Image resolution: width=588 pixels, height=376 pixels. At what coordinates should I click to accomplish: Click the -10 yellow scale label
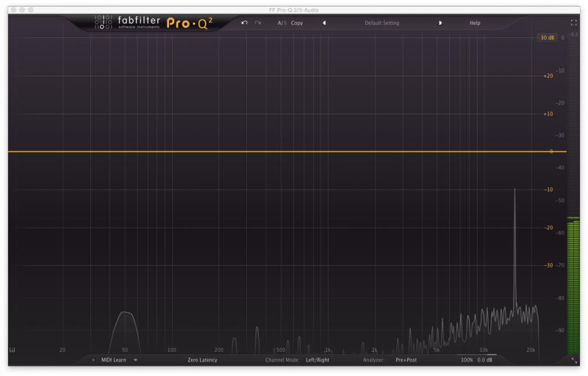(548, 189)
